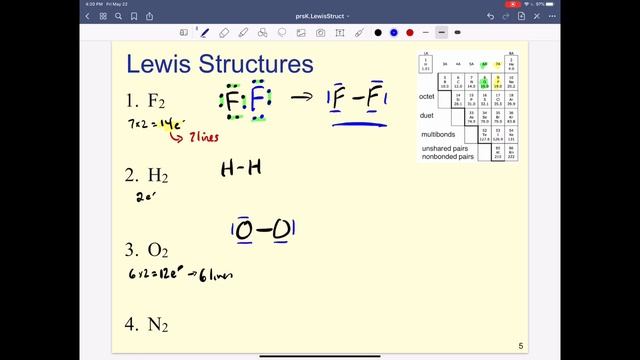Redo the last undone stroke
The width and height of the screenshot is (640, 360).
pos(506,16)
